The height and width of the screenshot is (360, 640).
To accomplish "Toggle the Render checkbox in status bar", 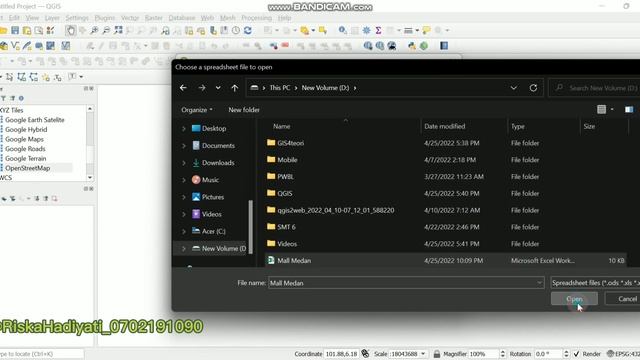I will 576,354.
